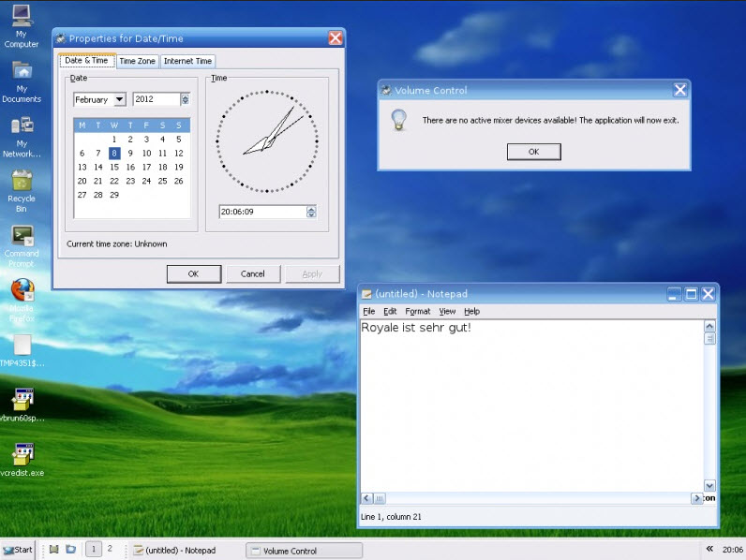
Task: Open the Recycle Bin icon
Action: coord(22,191)
